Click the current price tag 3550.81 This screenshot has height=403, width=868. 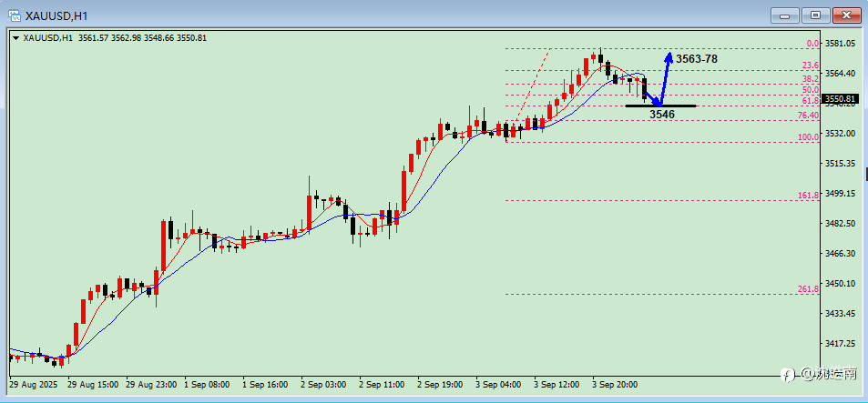[841, 99]
